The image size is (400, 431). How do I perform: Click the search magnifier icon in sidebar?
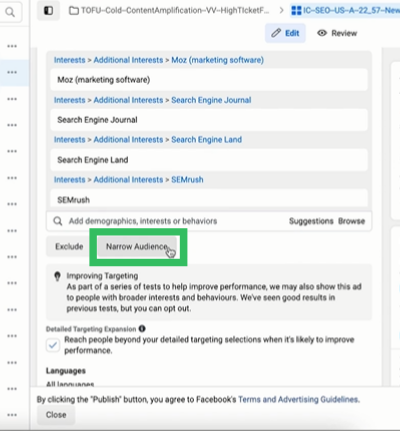pyautogui.click(x=10, y=12)
